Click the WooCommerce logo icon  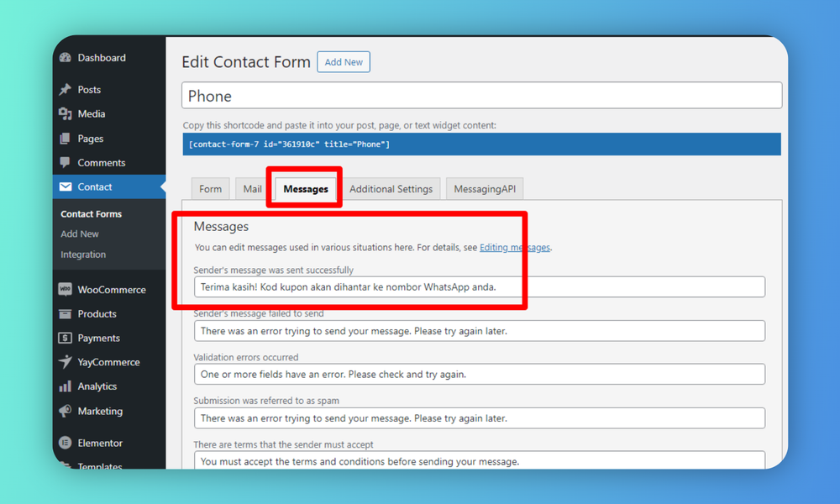(x=66, y=289)
